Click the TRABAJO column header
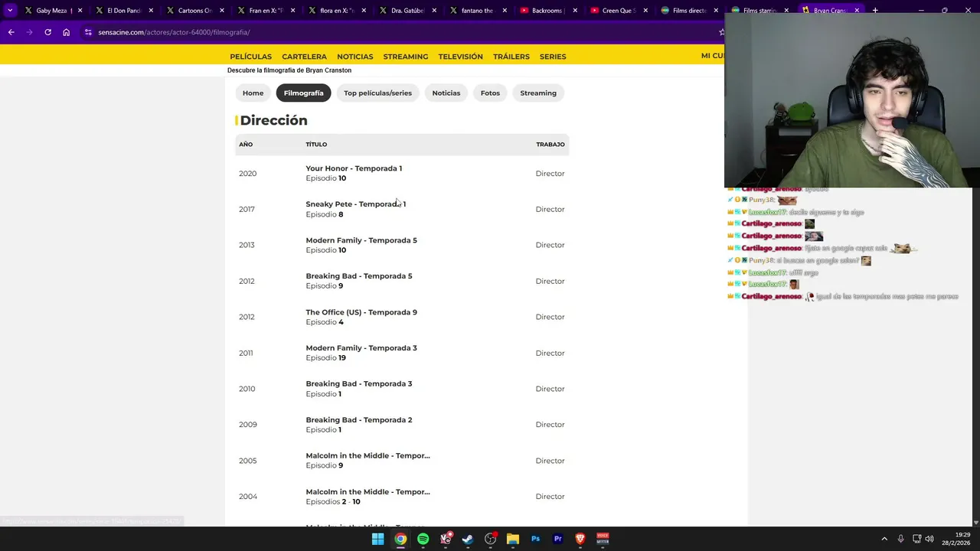Viewport: 980px width, 551px height. tap(550, 145)
